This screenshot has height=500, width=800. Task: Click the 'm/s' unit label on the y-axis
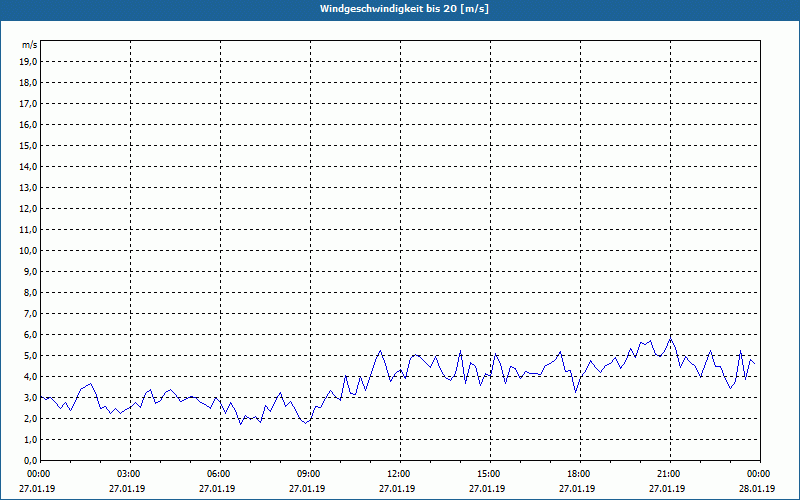30,45
